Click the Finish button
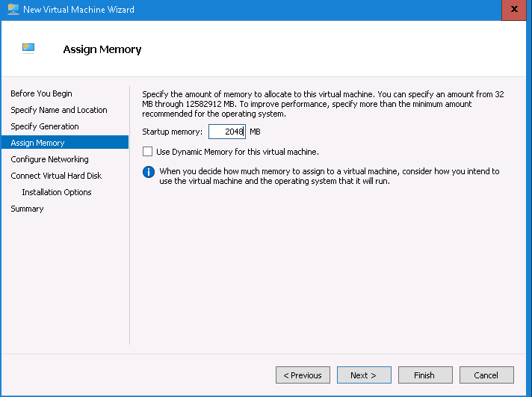This screenshot has width=532, height=397. pyautogui.click(x=425, y=375)
